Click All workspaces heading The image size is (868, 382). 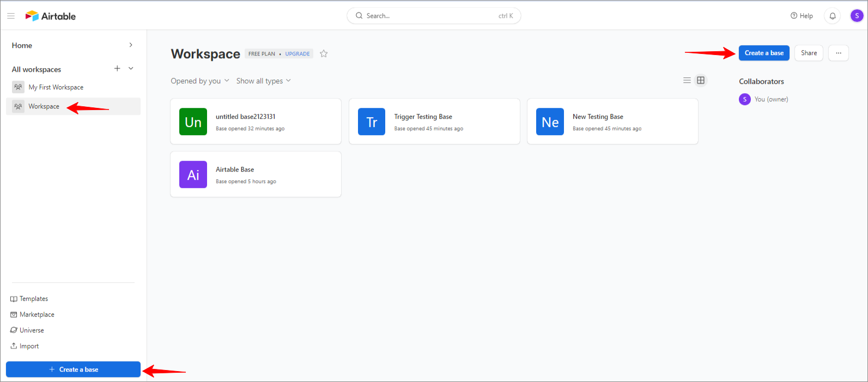click(37, 69)
